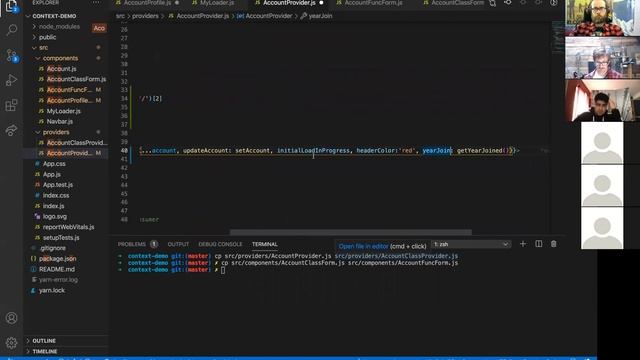Open .gitignore in the explorer
640x360 pixels.
click(x=52, y=248)
